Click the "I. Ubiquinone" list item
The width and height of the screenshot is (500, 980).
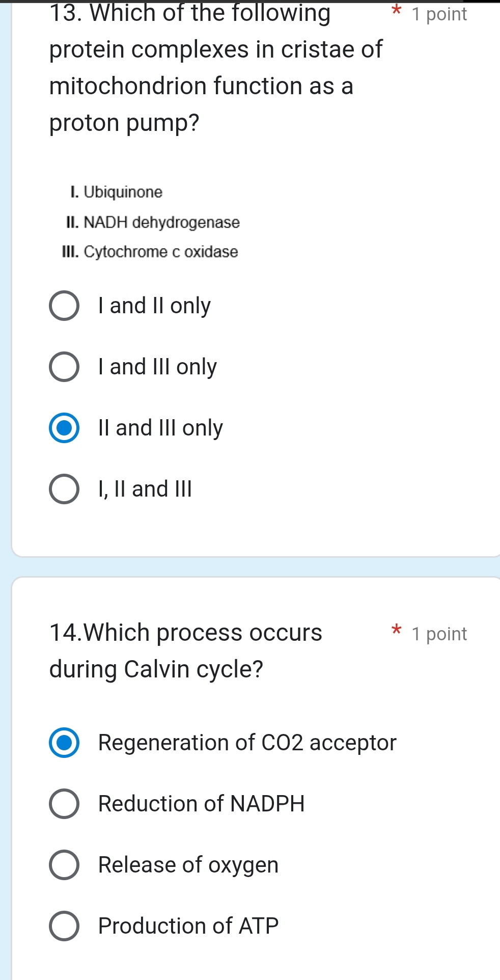click(x=116, y=192)
